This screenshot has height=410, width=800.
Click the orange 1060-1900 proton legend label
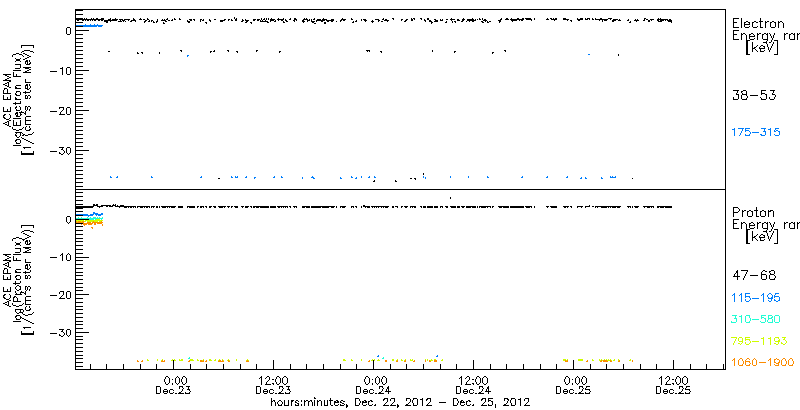[x=763, y=363]
